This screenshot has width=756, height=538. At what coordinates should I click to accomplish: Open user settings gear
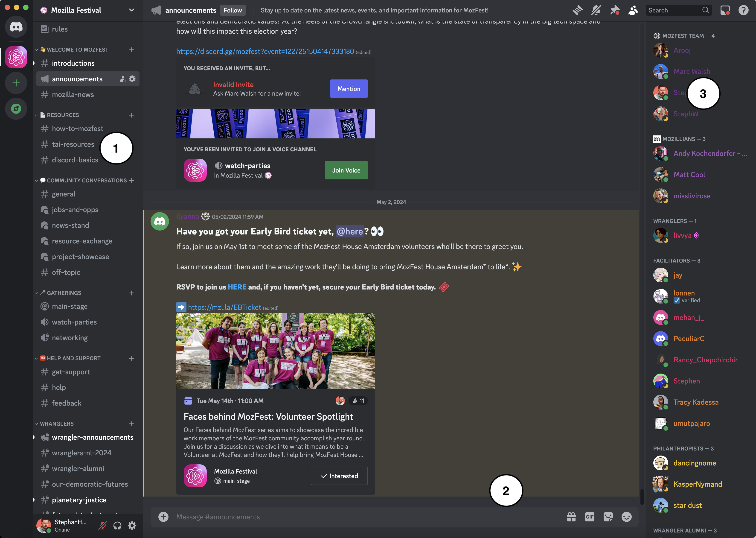point(132,525)
